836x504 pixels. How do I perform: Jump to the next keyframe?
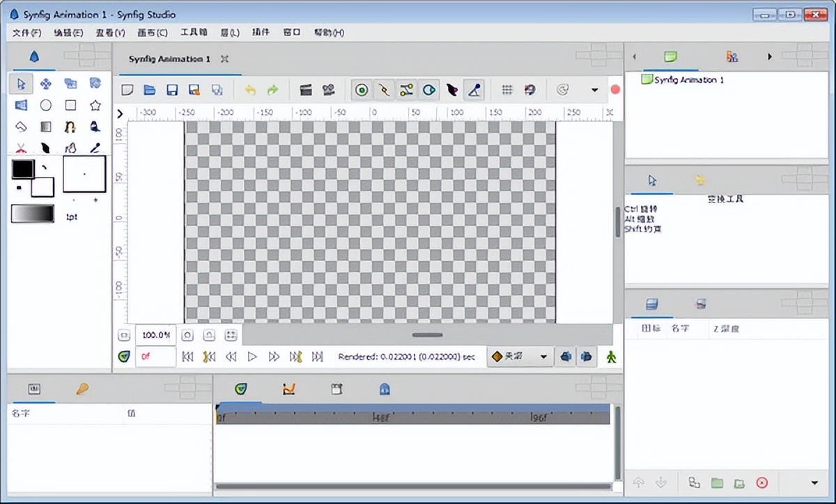296,356
